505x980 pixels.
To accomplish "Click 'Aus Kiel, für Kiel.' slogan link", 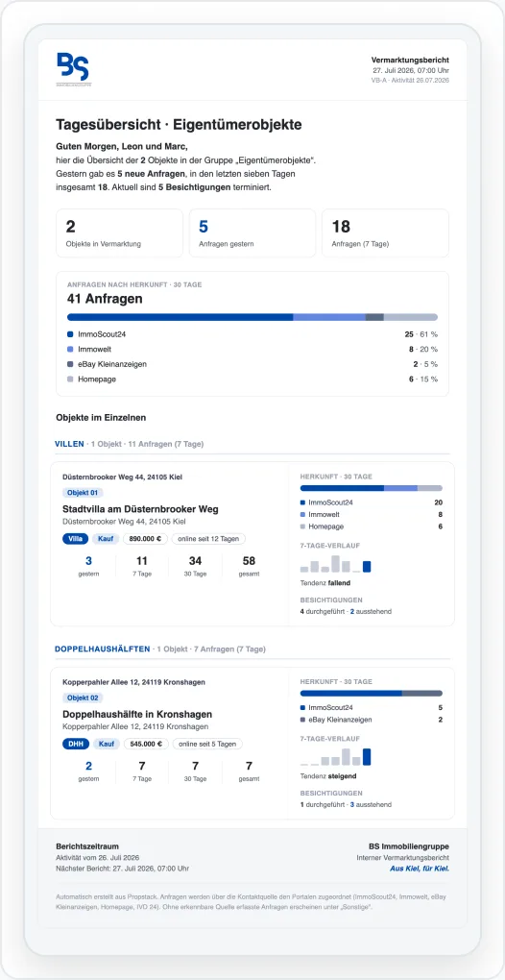I will coord(420,869).
